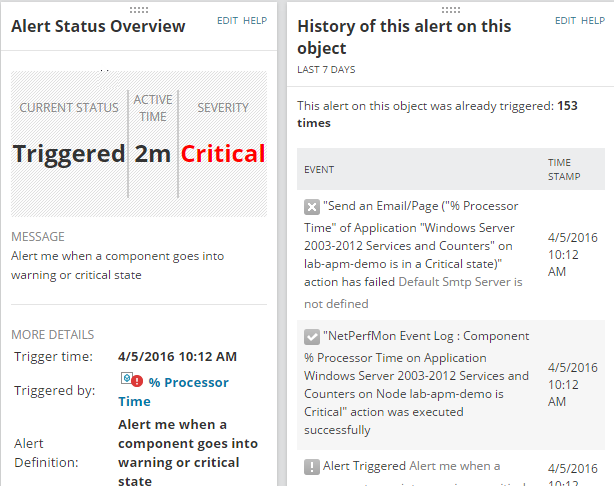Click the Alert Triggered exclamation icon
The height and width of the screenshot is (486, 614).
(x=312, y=467)
